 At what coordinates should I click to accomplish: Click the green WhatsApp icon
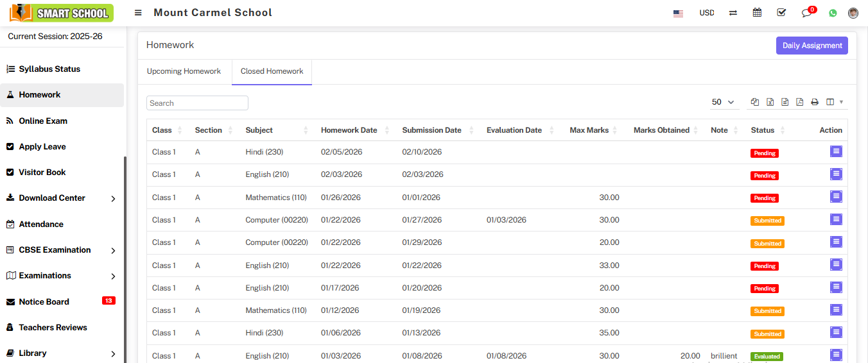(833, 13)
